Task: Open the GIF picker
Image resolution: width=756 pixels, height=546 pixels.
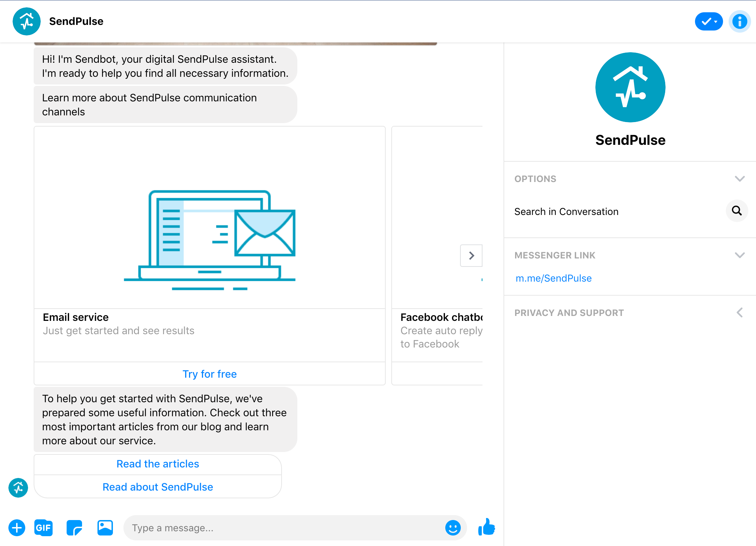Action: tap(43, 527)
